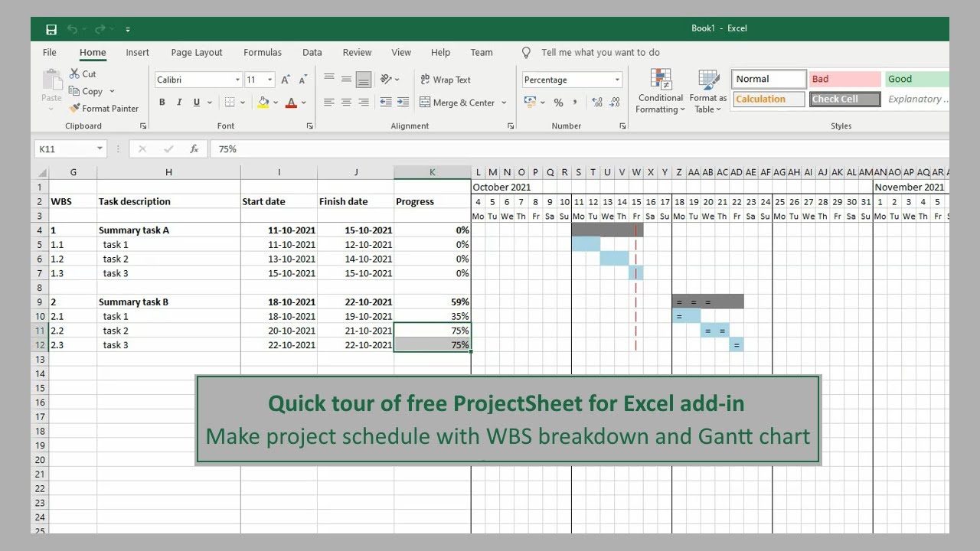
Task: Click the Orientation text-angle icon
Action: coord(386,79)
